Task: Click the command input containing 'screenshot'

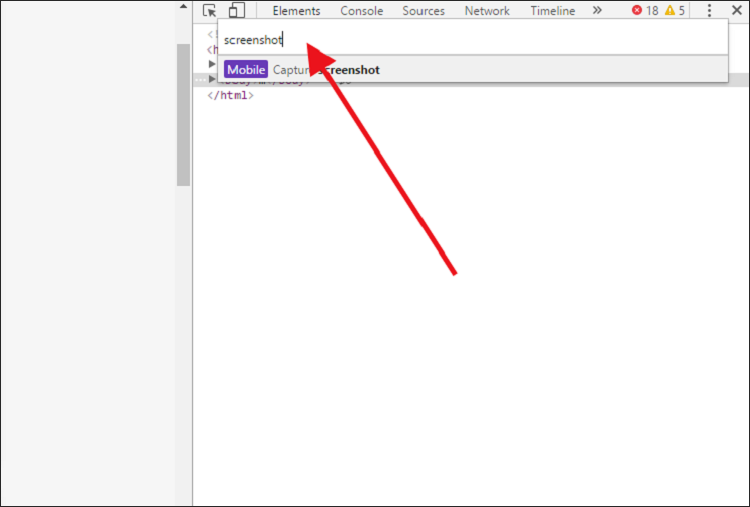Action: tap(470, 40)
